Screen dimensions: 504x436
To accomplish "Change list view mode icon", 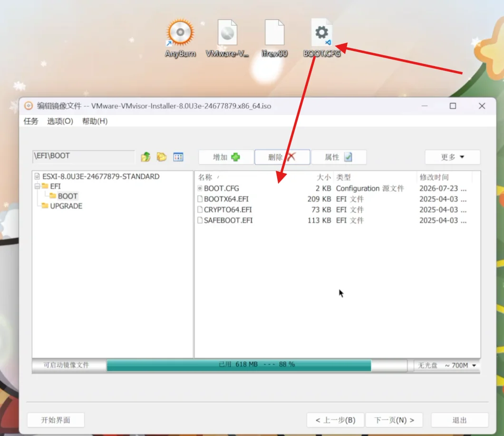I will 178,157.
